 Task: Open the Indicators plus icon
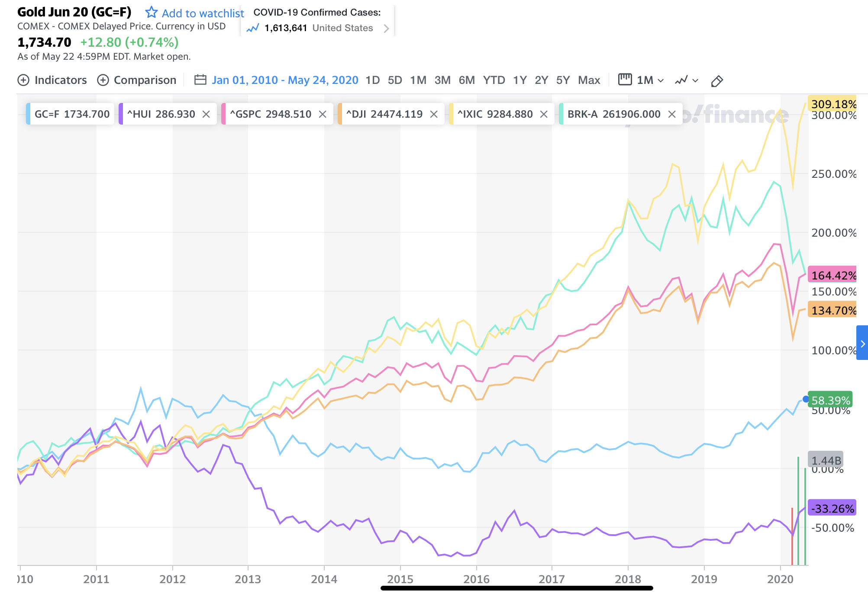tap(23, 80)
